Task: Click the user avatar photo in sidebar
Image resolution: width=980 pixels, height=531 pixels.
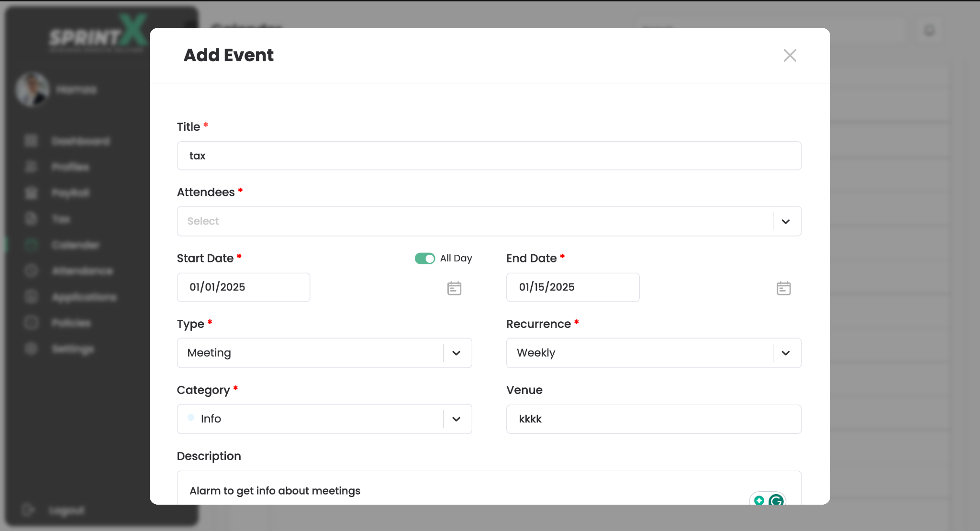Action: (33, 90)
